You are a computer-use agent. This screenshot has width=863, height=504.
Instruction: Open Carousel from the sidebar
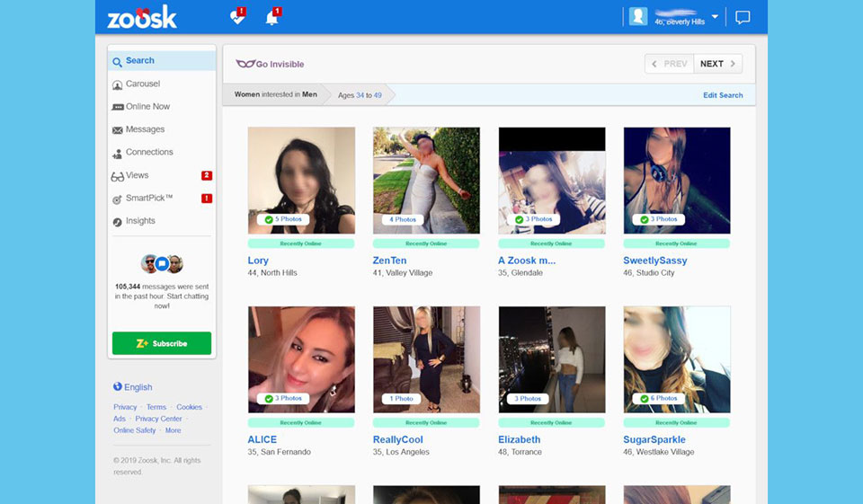click(142, 84)
